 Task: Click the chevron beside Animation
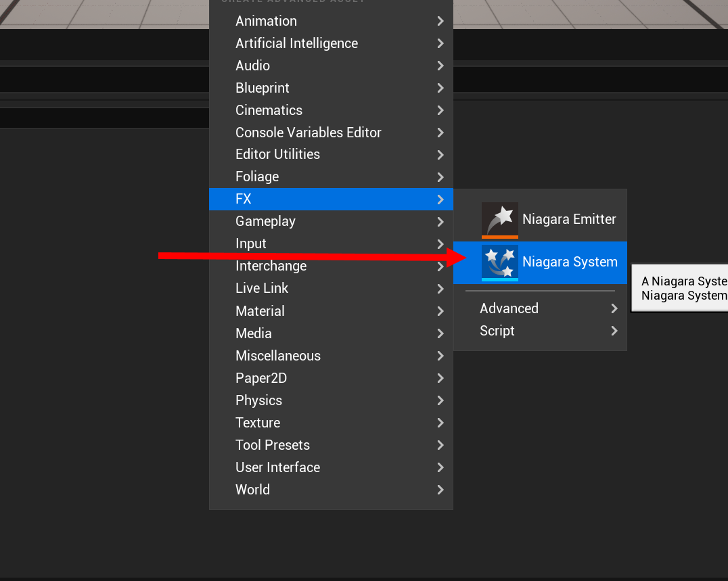(440, 21)
